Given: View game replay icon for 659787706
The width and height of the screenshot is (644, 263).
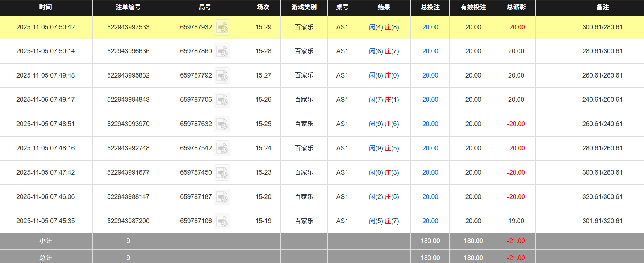Looking at the screenshot, I should [222, 100].
